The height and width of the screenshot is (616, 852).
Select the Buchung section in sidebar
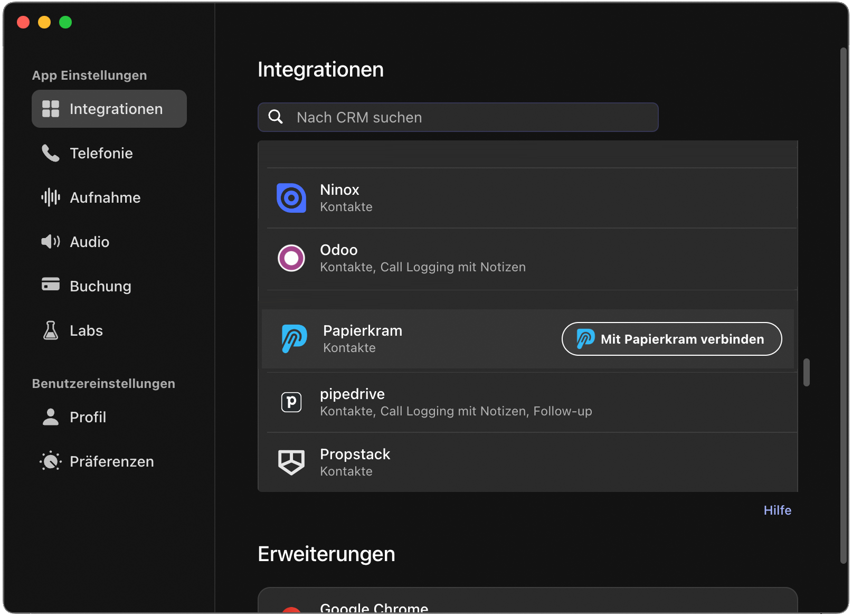point(109,286)
